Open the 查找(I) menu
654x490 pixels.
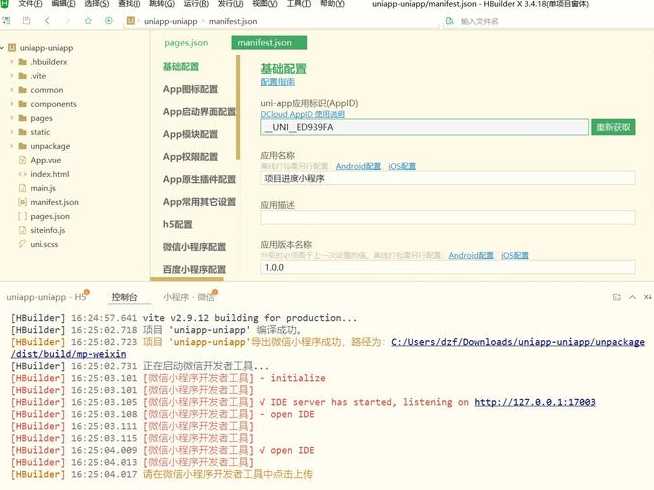tap(129, 4)
